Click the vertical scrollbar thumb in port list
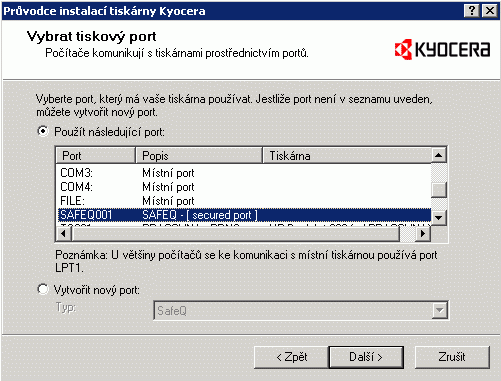This screenshot has height=381, width=501. pos(439,190)
